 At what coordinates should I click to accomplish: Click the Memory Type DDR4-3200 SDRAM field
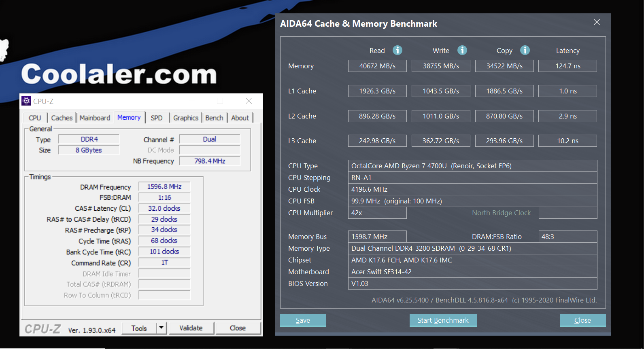point(472,248)
